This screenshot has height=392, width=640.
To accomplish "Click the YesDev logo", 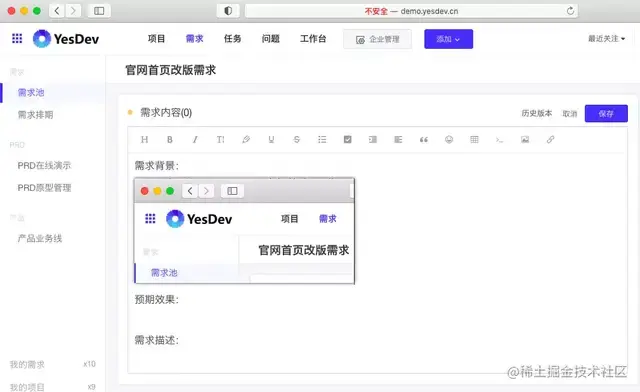I will 66,39.
